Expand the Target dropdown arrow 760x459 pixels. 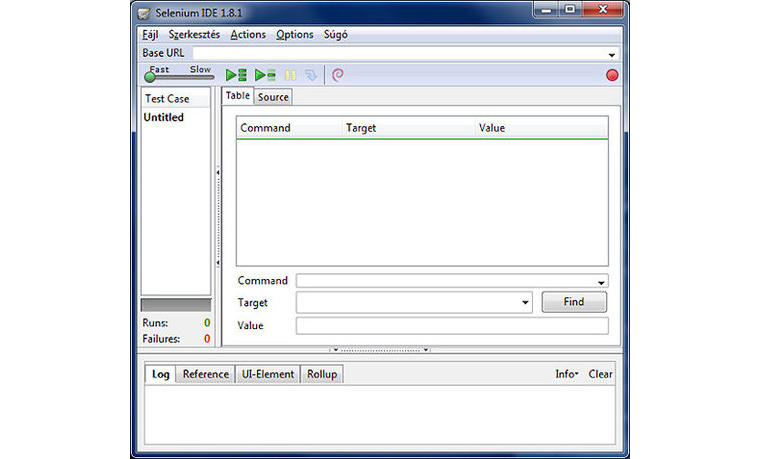(526, 303)
